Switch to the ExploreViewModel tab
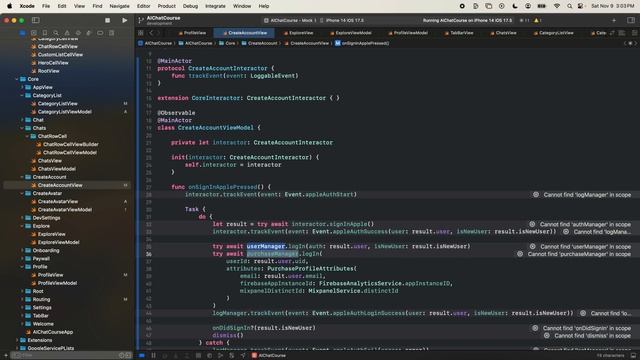 pyautogui.click(x=351, y=33)
